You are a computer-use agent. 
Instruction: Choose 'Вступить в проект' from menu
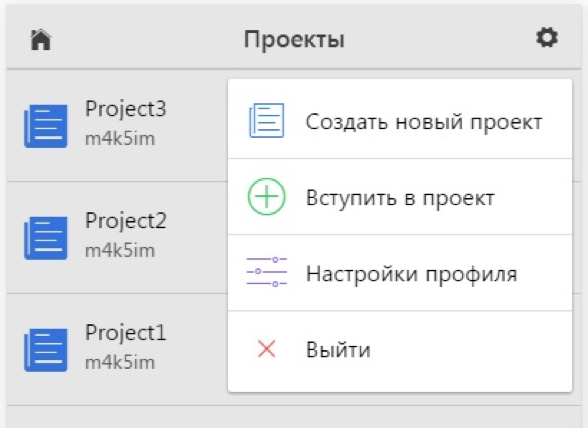pyautogui.click(x=400, y=197)
